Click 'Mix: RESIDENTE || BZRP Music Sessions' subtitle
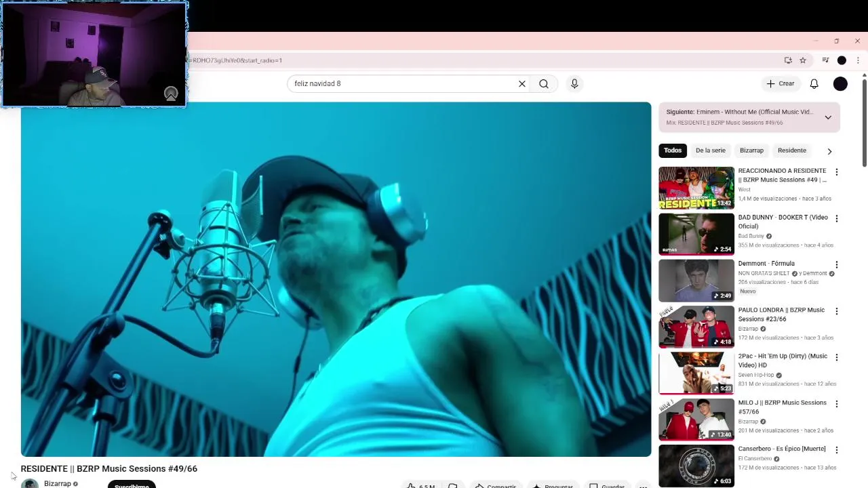The image size is (868, 488). [724, 123]
